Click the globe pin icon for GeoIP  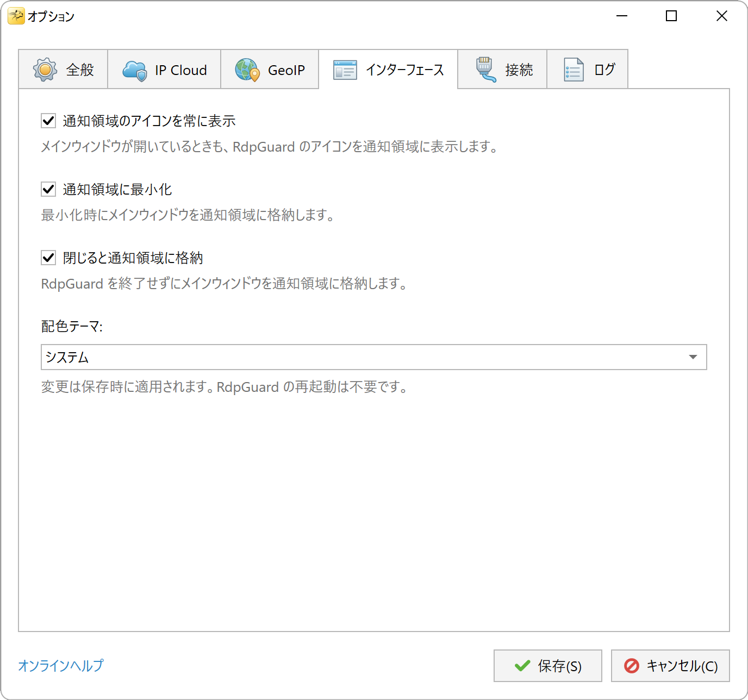(247, 70)
